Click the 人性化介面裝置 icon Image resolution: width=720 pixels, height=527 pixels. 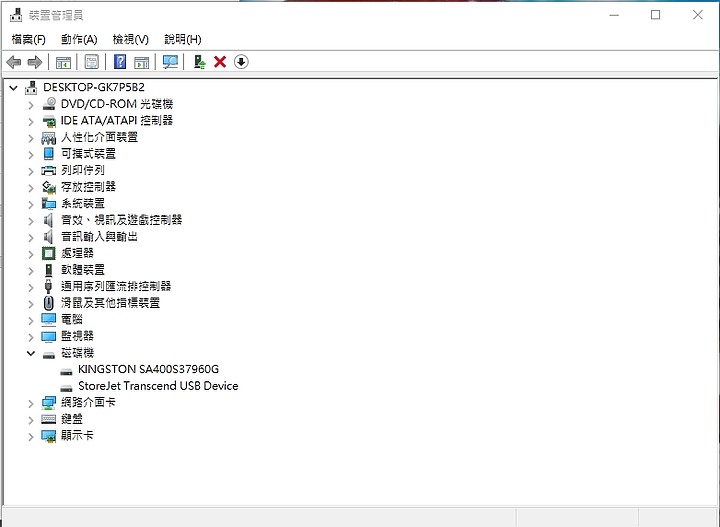pos(49,137)
